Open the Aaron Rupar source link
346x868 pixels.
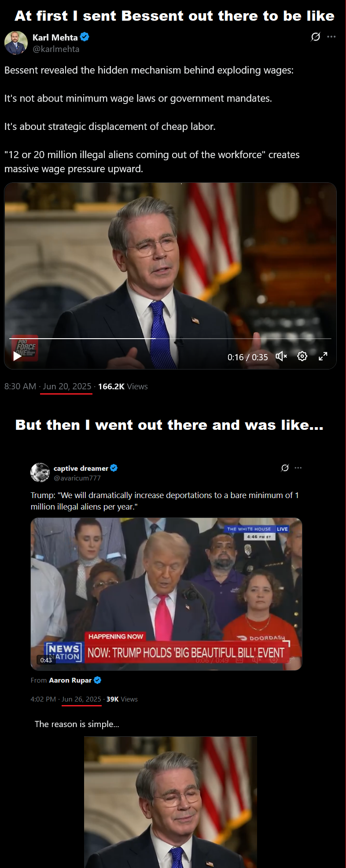click(70, 680)
